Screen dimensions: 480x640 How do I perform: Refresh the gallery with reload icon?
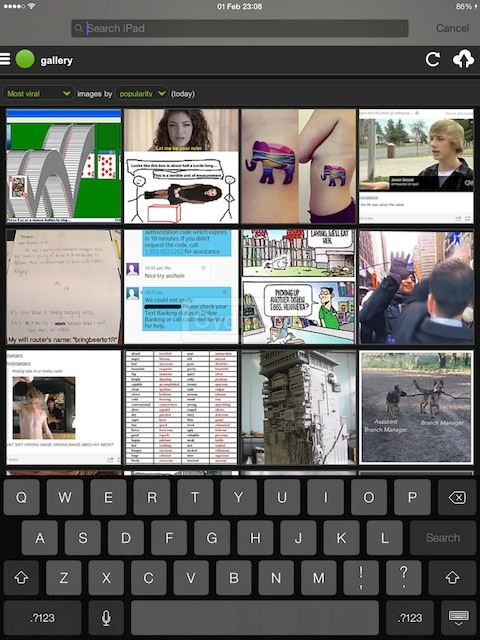433,59
